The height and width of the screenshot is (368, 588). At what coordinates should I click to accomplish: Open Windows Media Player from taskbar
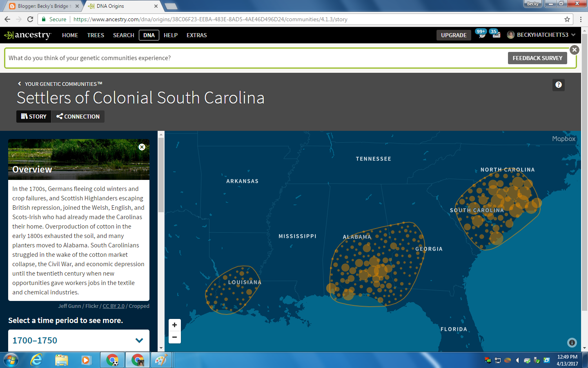point(86,360)
